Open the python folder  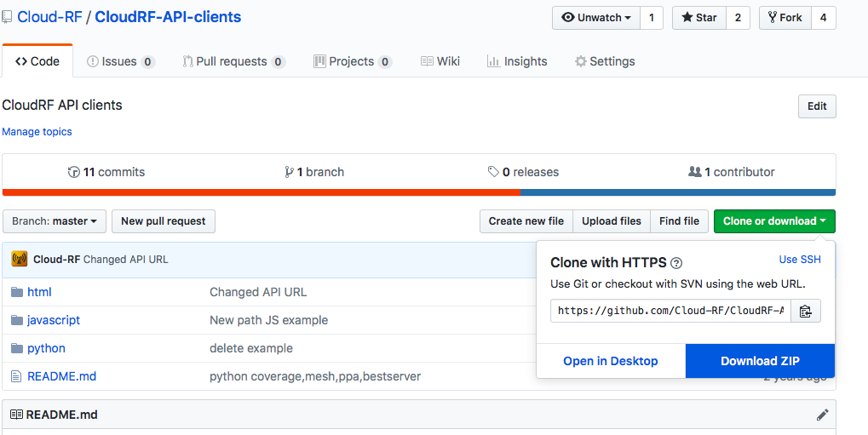coord(47,348)
